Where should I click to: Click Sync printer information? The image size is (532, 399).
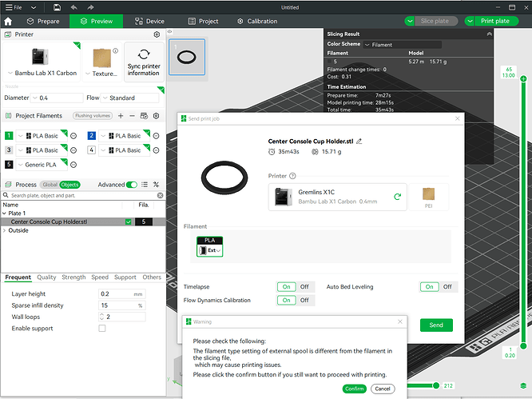click(144, 62)
